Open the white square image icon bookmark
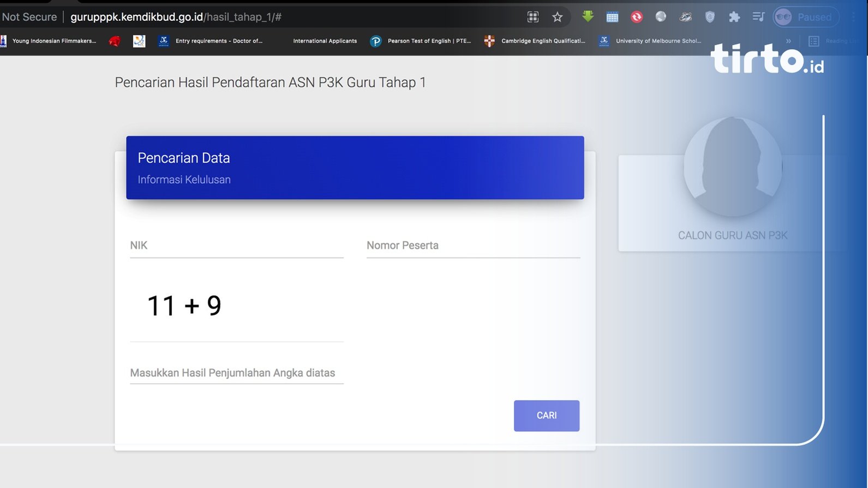Screen dimensions: 868x488 click(x=139, y=41)
